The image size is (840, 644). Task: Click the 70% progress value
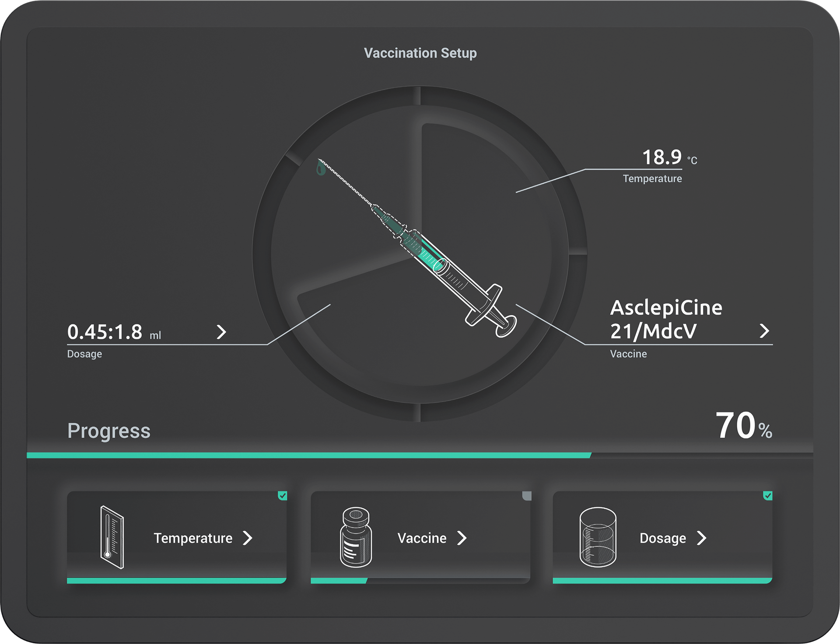[744, 426]
